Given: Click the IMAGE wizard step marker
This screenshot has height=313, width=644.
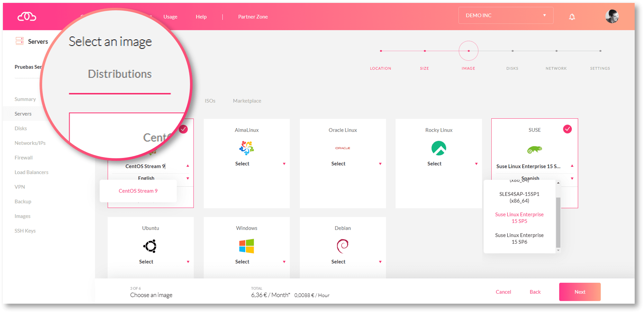Looking at the screenshot, I should point(468,51).
